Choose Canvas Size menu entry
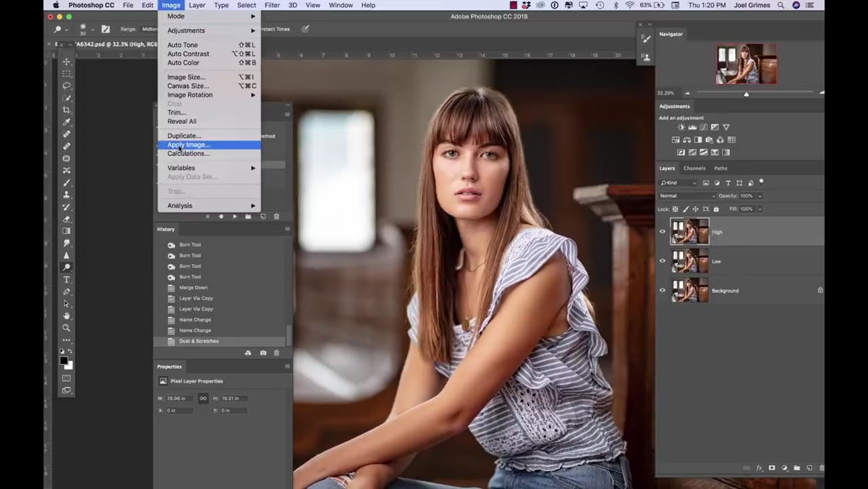The width and height of the screenshot is (868, 489). [209, 86]
